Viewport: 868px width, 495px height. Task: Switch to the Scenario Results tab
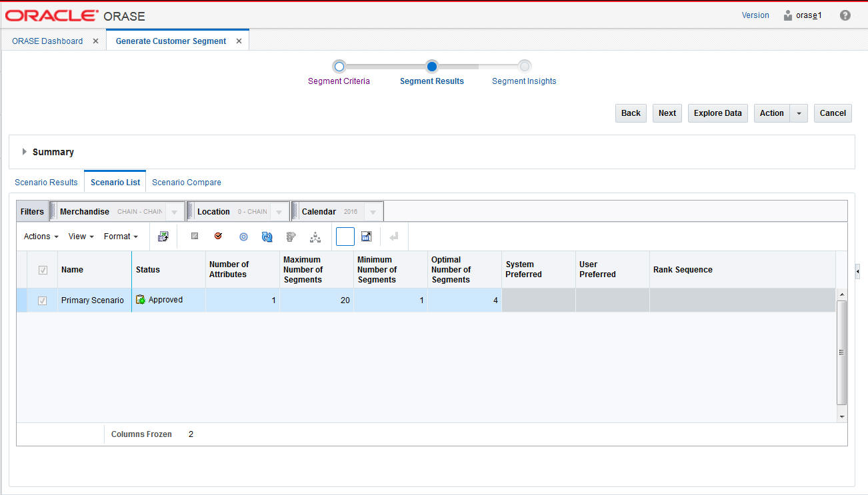pos(46,182)
